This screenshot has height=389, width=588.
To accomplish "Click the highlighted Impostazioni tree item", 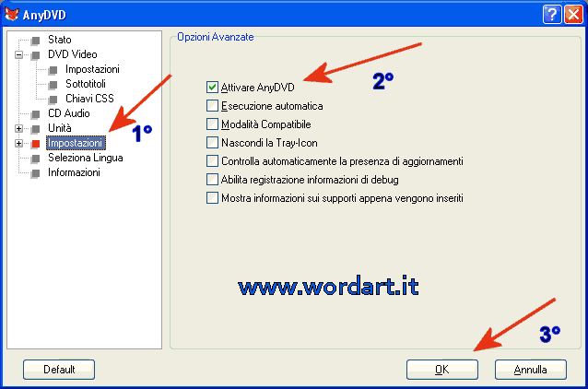I will pos(76,143).
